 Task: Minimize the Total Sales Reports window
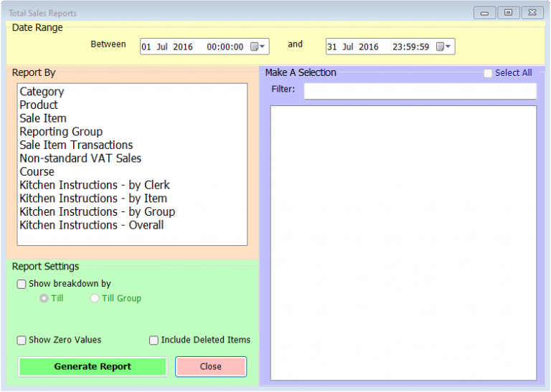[x=484, y=13]
